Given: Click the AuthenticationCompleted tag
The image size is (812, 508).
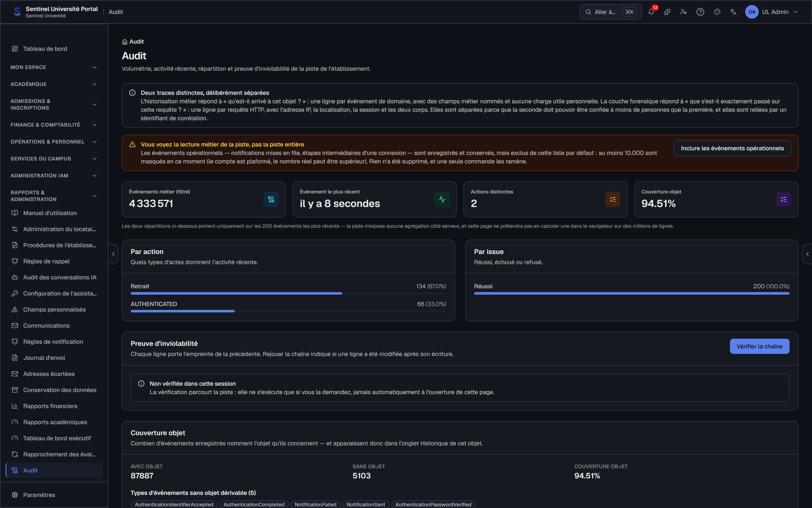Looking at the screenshot, I should coord(254,504).
